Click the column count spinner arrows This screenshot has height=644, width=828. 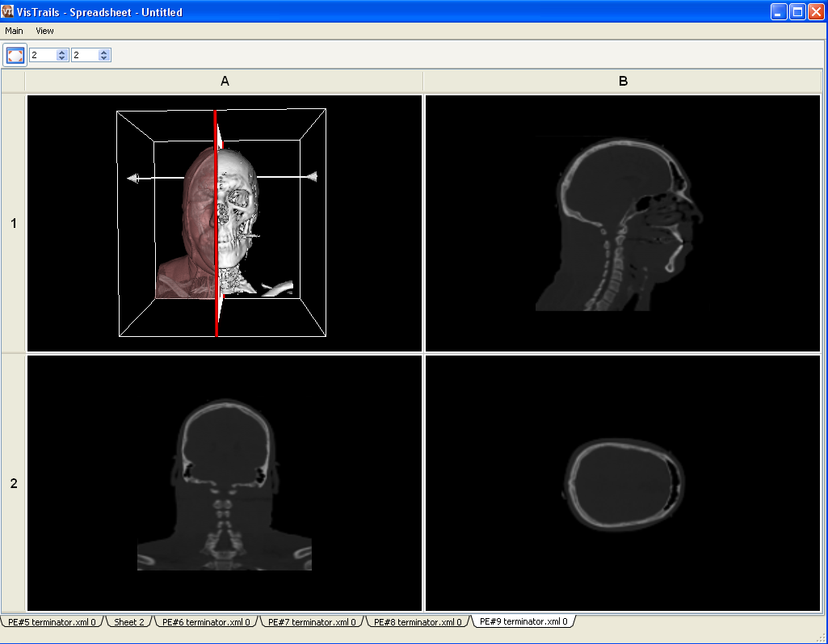pyautogui.click(x=103, y=55)
